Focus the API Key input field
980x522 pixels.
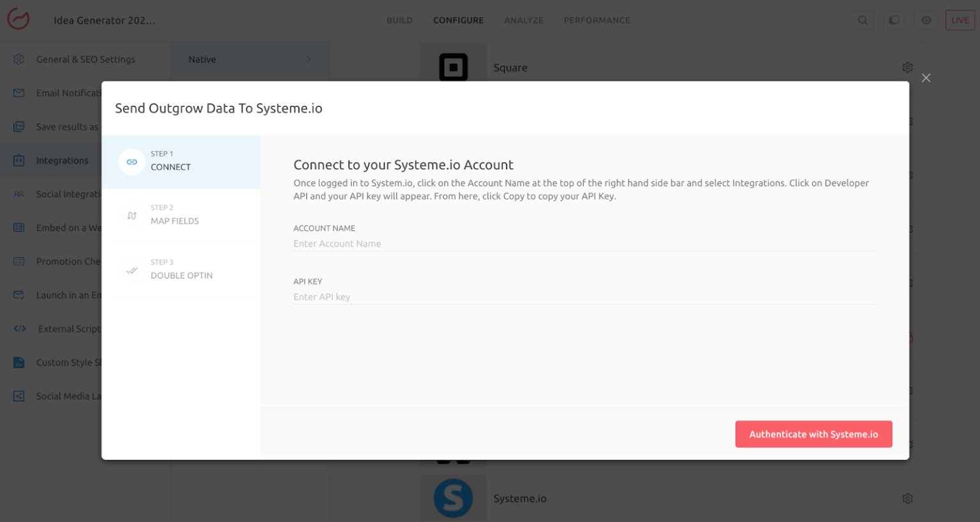(x=584, y=297)
